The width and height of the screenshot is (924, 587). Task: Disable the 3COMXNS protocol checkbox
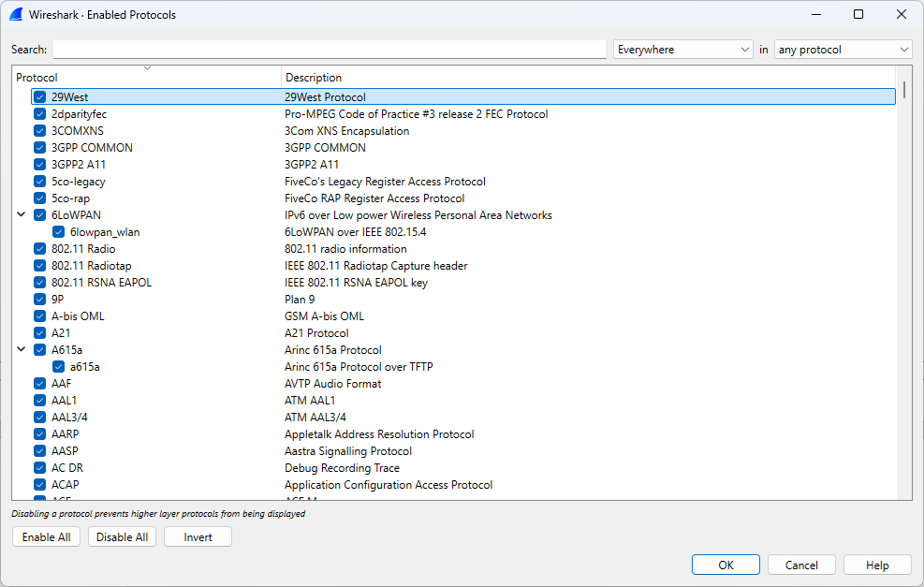click(39, 131)
